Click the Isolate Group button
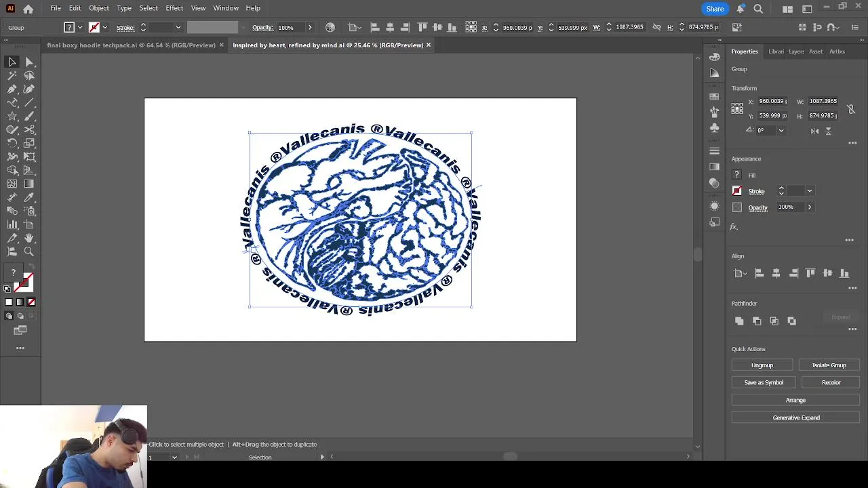 829,365
